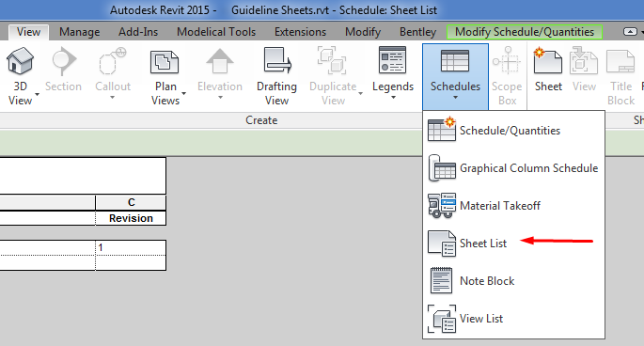This screenshot has width=644, height=346.
Task: Click the 3D View house icon
Action: pos(20,61)
